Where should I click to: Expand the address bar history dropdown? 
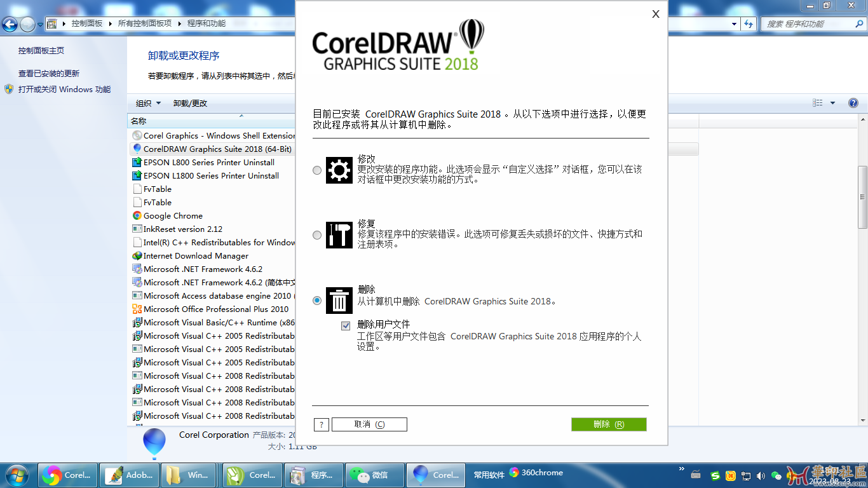pyautogui.click(x=735, y=24)
